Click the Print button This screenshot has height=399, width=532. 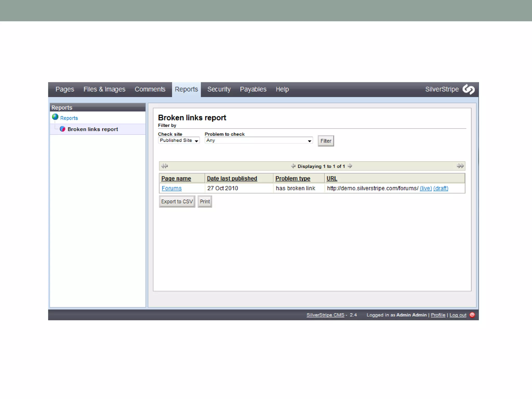coord(205,202)
